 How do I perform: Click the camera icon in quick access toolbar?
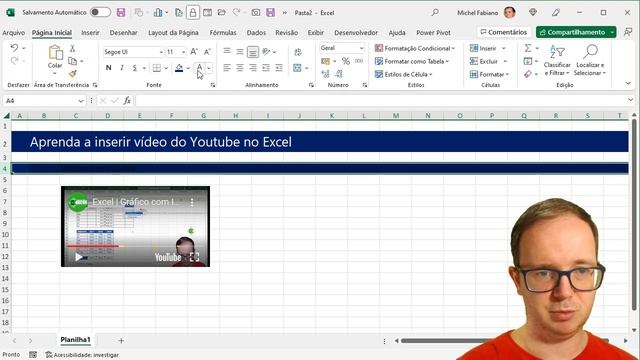256,13
